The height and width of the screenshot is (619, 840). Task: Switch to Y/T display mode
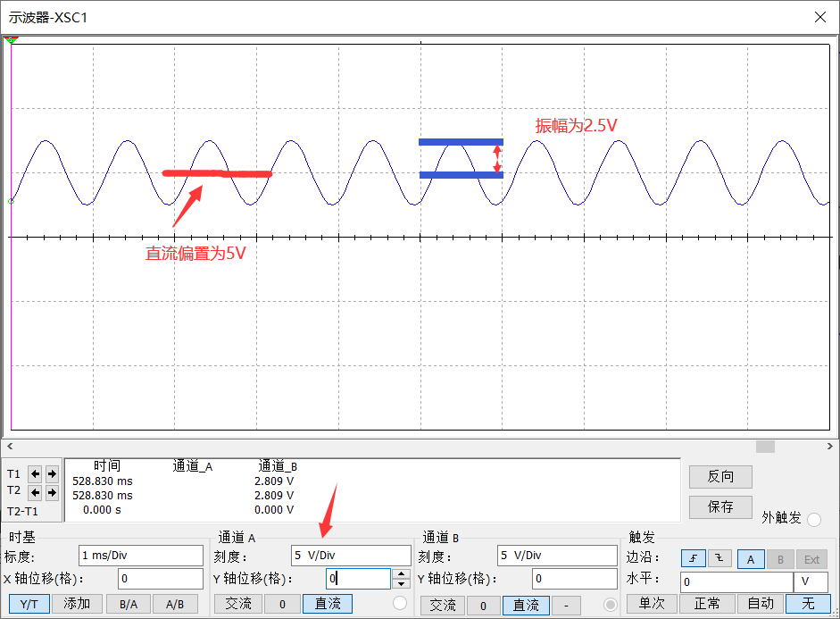coord(29,605)
